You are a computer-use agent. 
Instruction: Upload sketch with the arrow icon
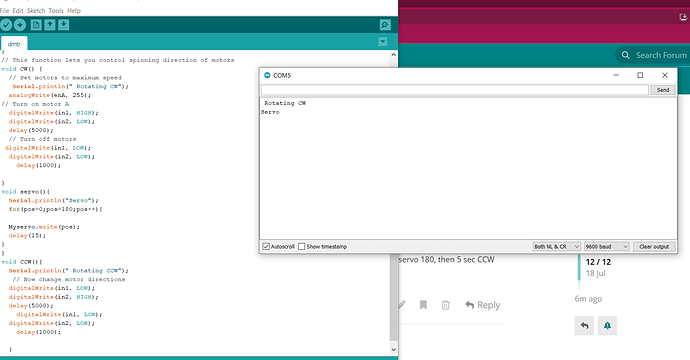(x=20, y=25)
